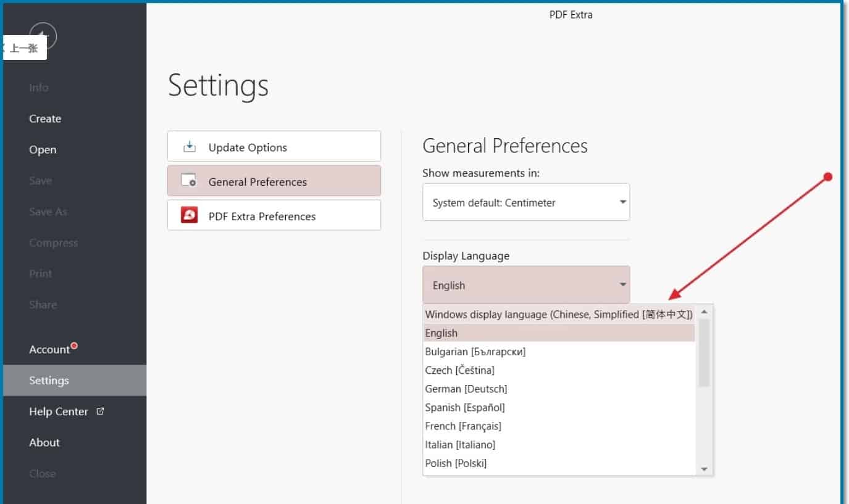849x504 pixels.
Task: Click the language list scrollbar thumb
Action: coord(705,353)
